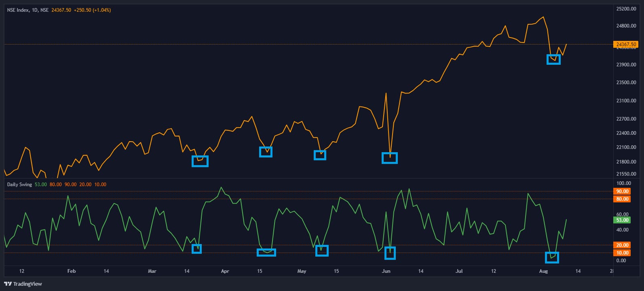Select blue rectangle at March price low

[x=200, y=161]
